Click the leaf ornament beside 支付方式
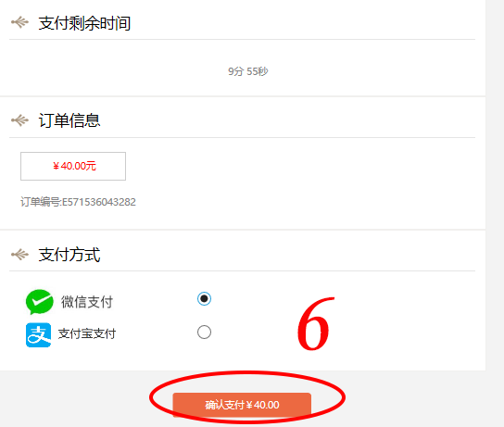The height and width of the screenshot is (427, 504). point(19,255)
